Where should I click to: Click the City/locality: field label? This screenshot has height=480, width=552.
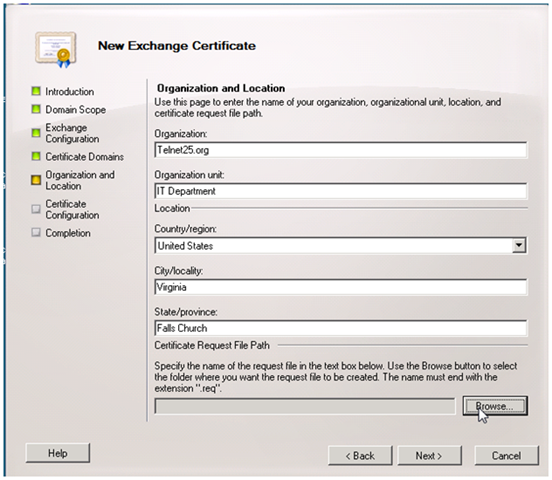tap(179, 271)
